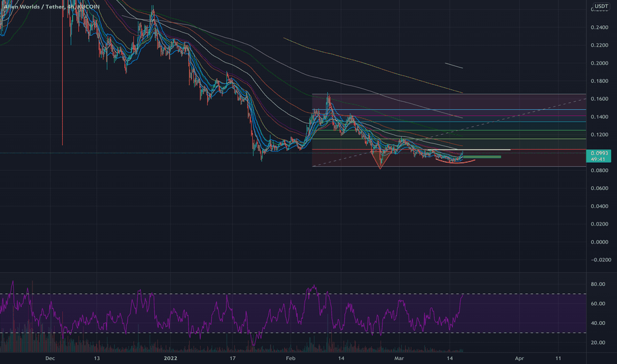
Task: Click the RSI 20.00 scale label
Action: [598, 343]
